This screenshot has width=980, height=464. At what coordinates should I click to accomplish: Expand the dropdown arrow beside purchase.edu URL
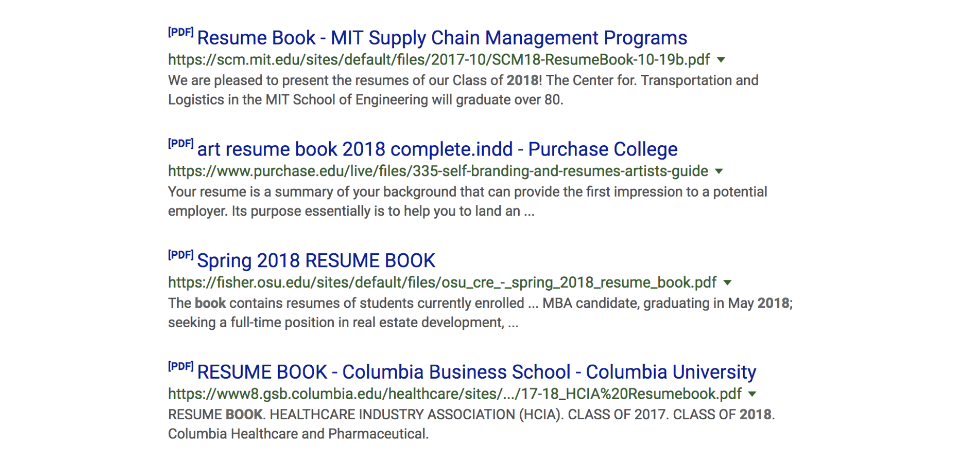(x=719, y=171)
